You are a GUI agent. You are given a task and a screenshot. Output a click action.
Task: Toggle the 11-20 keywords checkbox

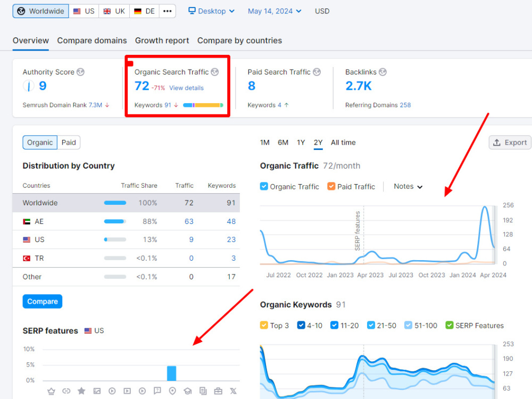pyautogui.click(x=334, y=325)
